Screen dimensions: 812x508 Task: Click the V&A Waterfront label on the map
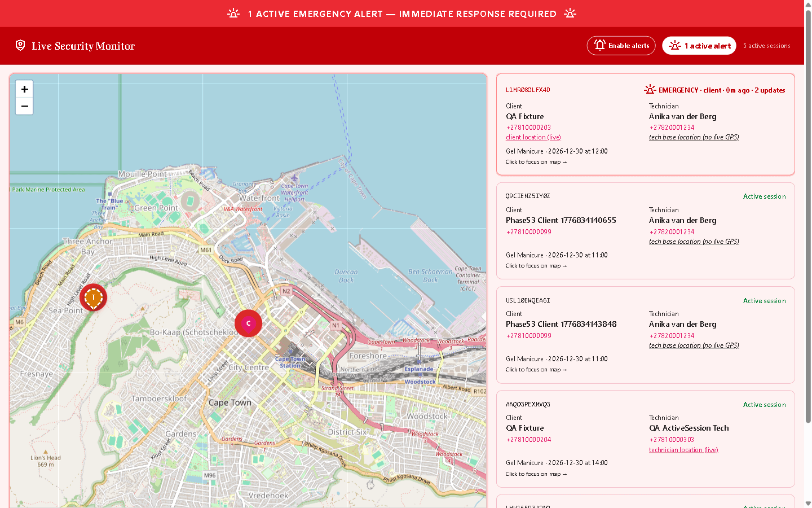tap(243, 209)
